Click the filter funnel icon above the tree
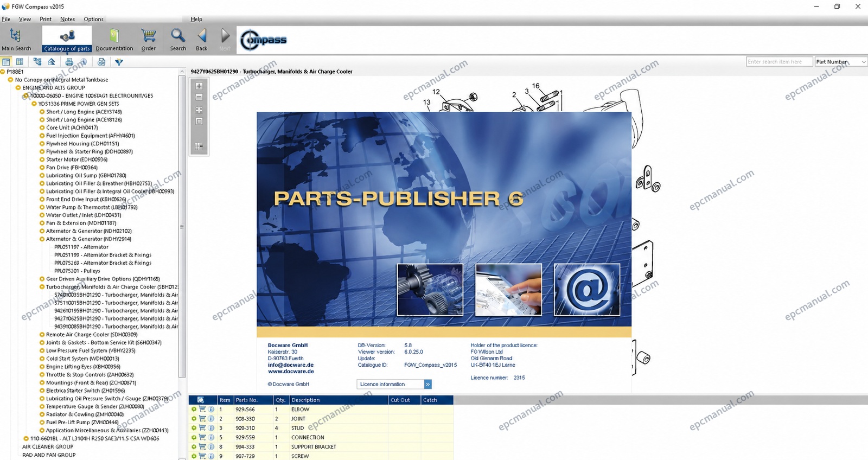 point(119,62)
